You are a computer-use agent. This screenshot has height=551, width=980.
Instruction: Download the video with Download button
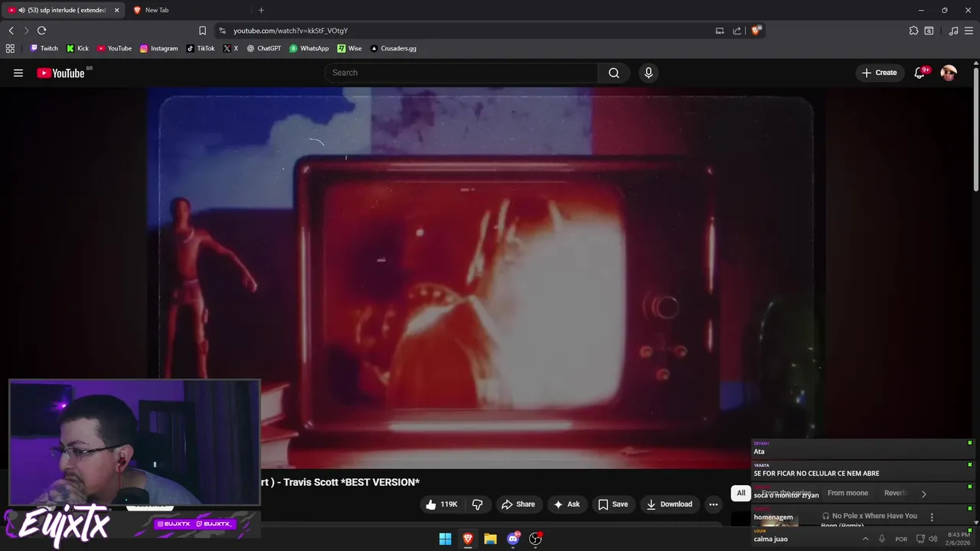pyautogui.click(x=669, y=504)
